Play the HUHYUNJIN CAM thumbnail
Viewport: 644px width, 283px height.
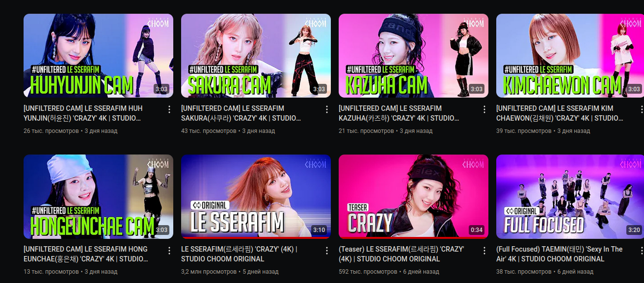tap(98, 55)
